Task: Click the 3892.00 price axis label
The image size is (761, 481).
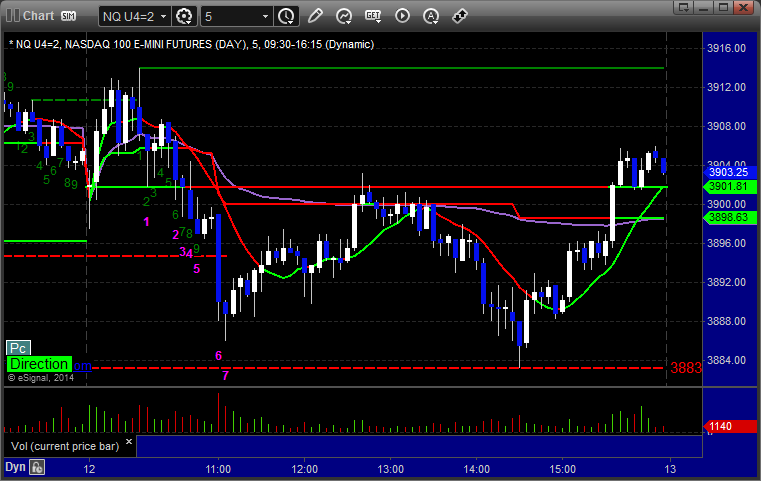Action: pyautogui.click(x=726, y=282)
